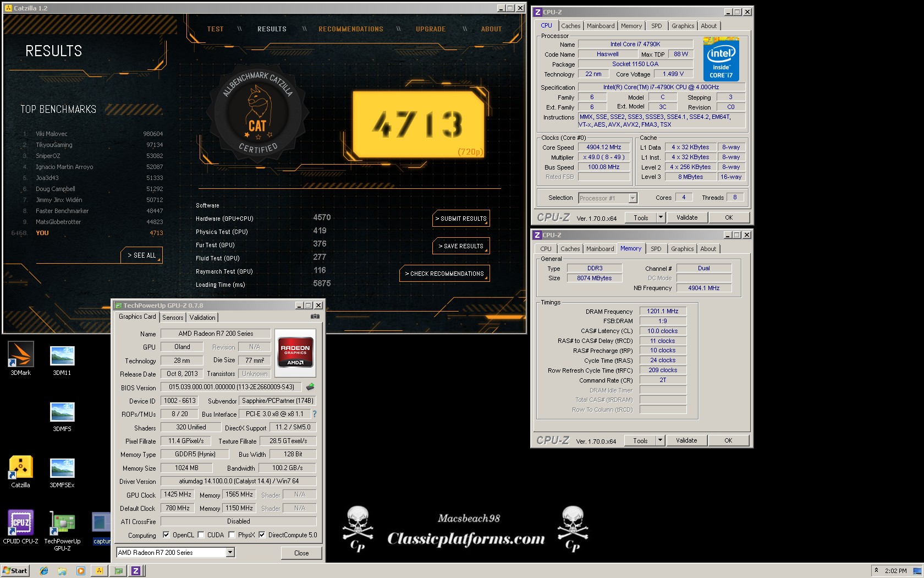
Task: Switch to GPU-Z via its taskbar icon
Action: point(118,571)
